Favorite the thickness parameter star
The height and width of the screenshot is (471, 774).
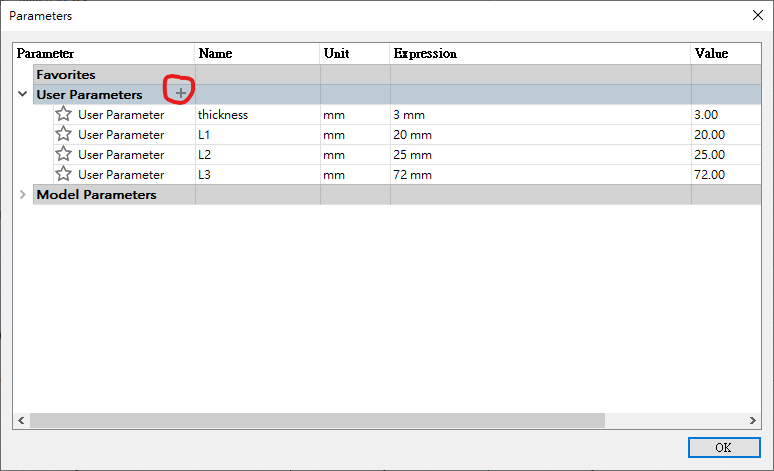click(x=64, y=115)
